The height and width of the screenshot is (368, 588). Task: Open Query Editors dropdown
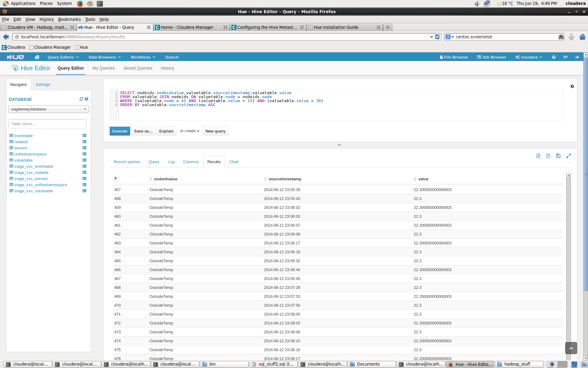tap(63, 57)
